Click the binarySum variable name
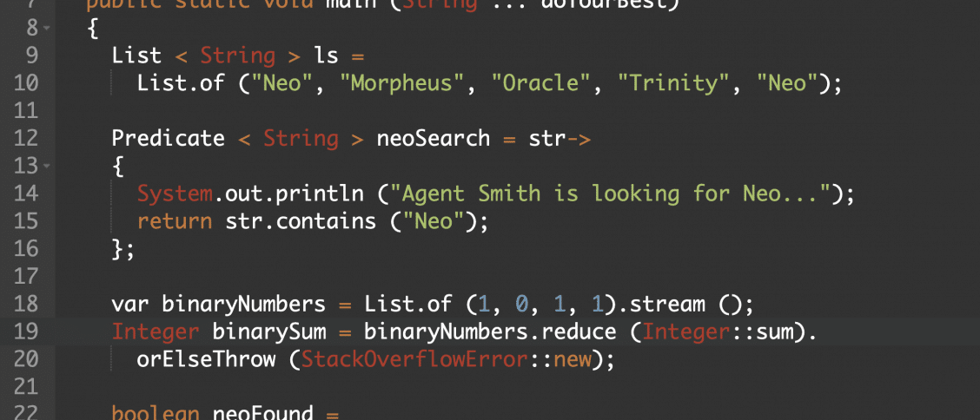Viewport: 980px width, 420px height. click(269, 331)
